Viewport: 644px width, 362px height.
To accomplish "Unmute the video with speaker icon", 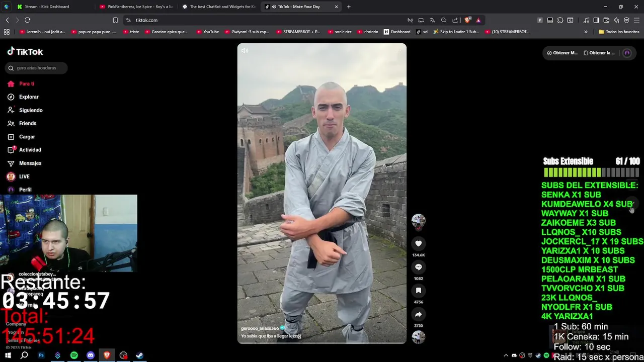I will (245, 51).
